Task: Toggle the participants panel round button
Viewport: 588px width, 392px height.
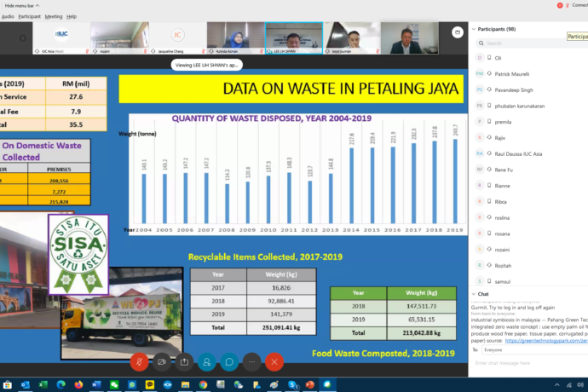Action: click(x=206, y=362)
